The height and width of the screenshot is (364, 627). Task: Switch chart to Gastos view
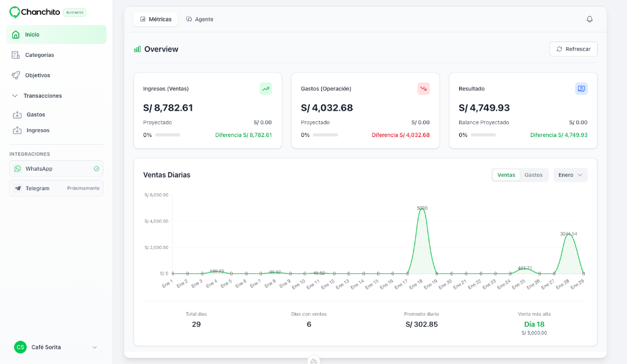click(533, 175)
